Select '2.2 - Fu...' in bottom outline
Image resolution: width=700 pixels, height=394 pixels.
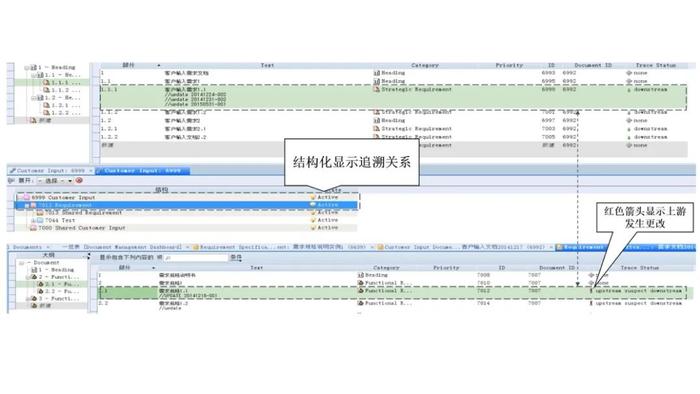point(58,291)
